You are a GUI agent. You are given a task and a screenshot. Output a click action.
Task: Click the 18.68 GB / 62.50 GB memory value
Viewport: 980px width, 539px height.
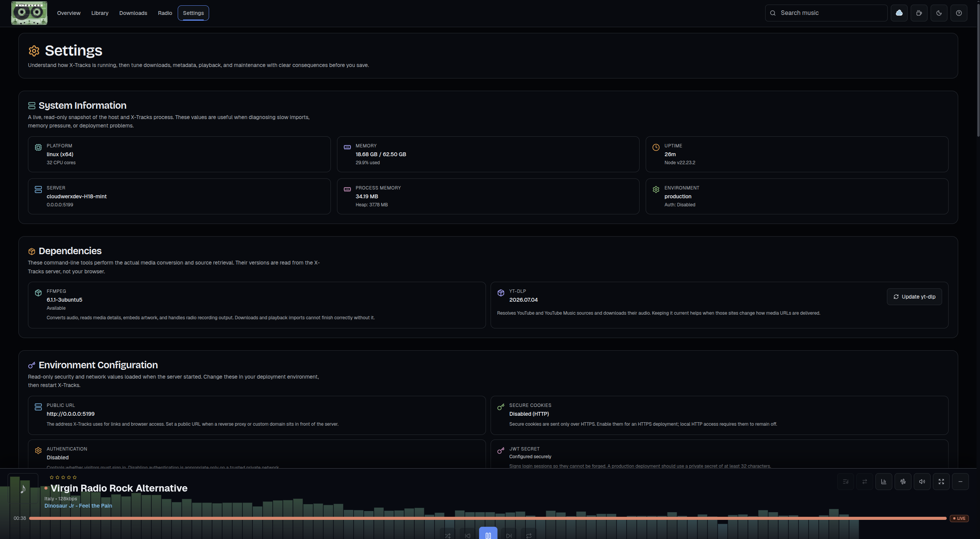(x=381, y=154)
